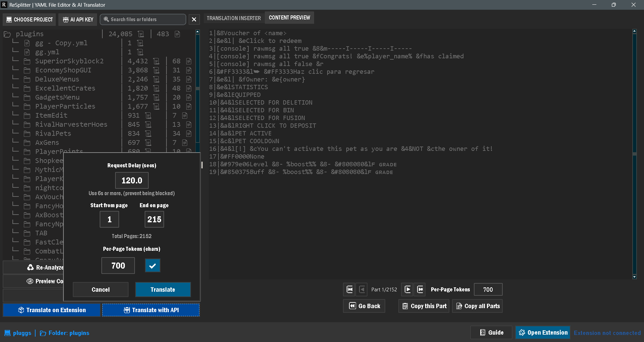Screen dimensions: 644x342
Task: Expand the ItemEdit folder
Action: [51, 115]
